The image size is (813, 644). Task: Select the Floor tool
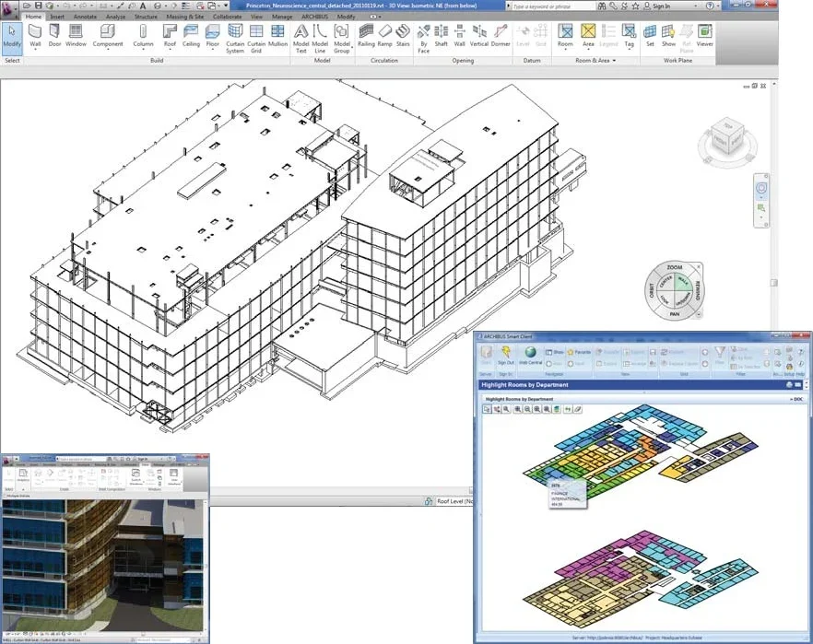213,36
